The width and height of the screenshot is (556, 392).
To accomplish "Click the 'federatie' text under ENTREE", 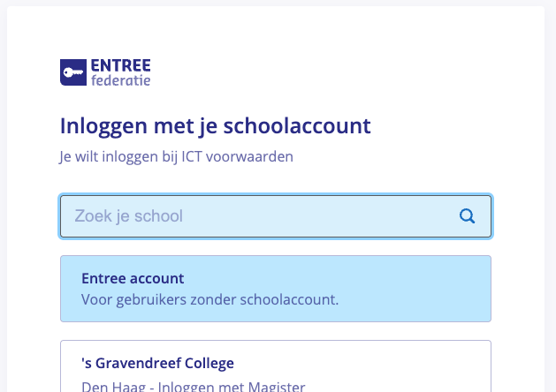I will click(x=120, y=80).
